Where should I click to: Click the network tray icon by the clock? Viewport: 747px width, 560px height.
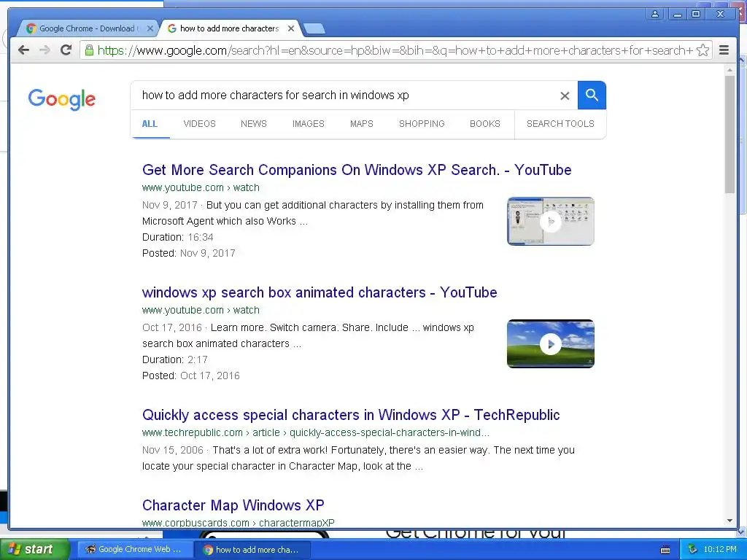[x=693, y=549]
